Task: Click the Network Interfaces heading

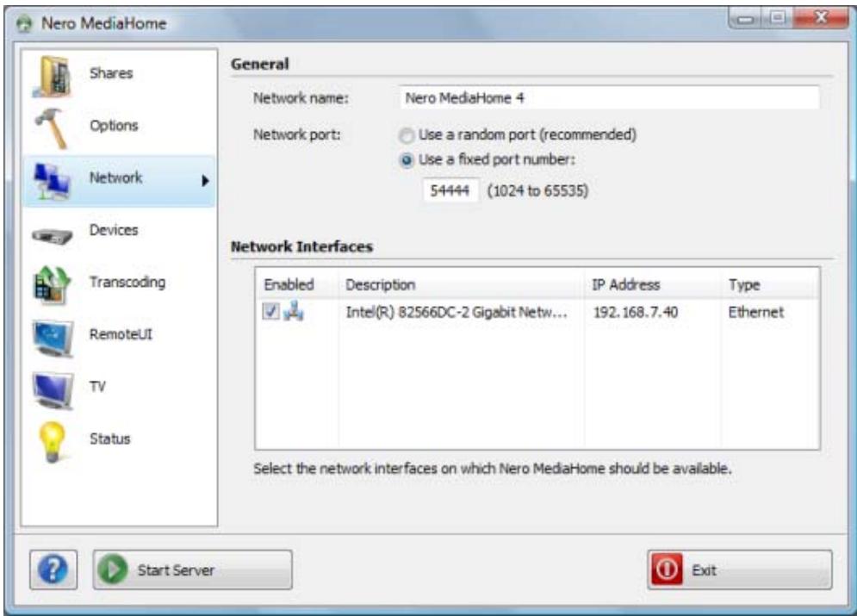Action: [301, 246]
